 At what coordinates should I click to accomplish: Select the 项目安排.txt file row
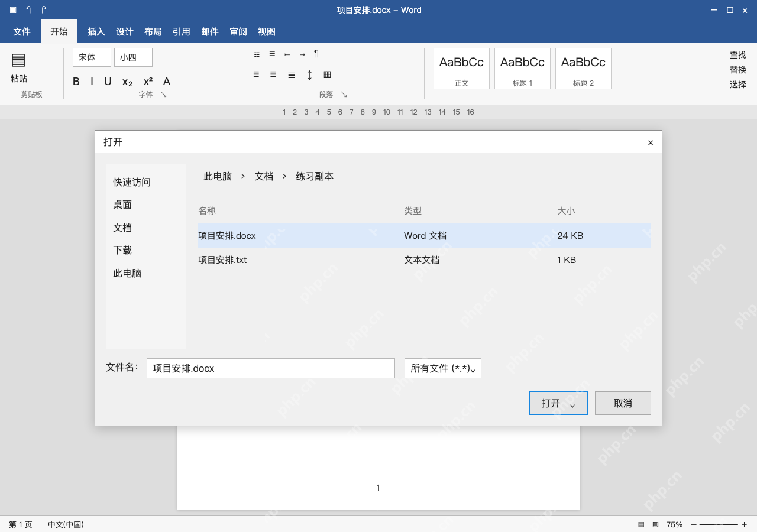click(424, 260)
